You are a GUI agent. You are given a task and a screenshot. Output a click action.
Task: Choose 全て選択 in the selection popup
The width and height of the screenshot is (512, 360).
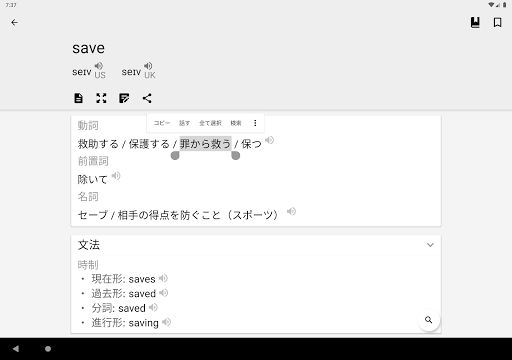210,123
